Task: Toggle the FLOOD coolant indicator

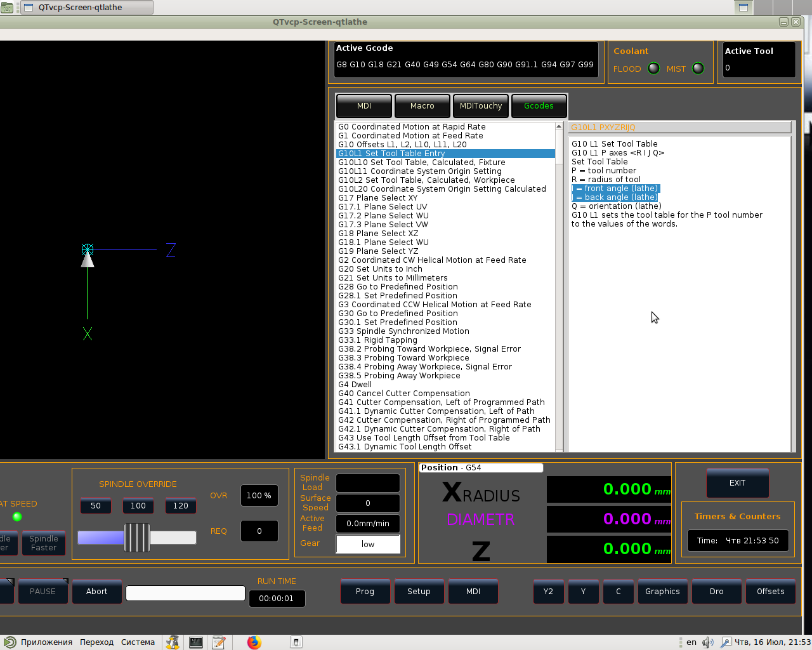Action: pos(653,69)
